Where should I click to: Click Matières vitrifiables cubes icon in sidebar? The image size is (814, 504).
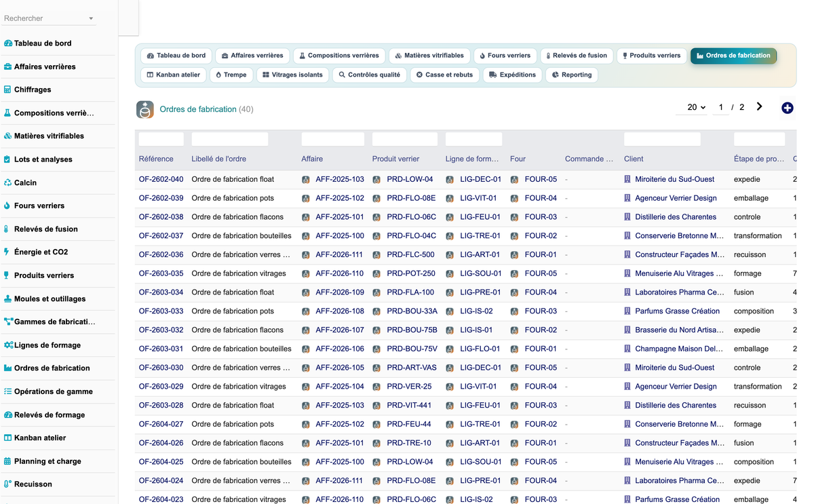click(7, 136)
